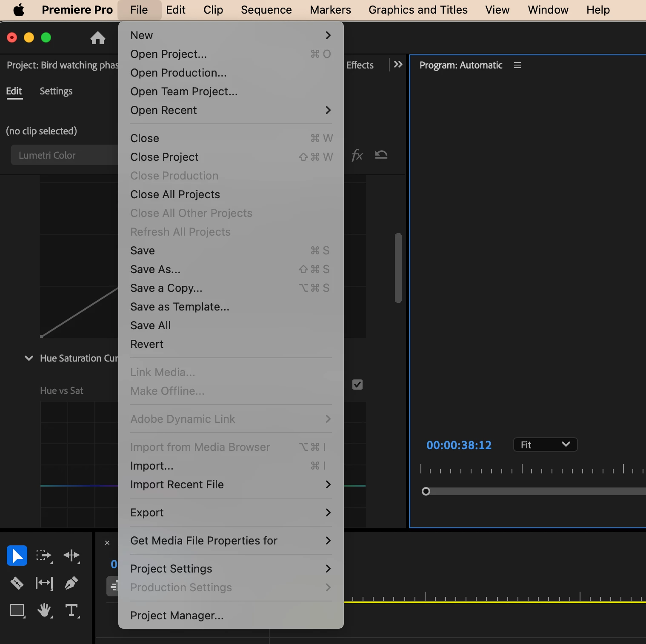Image resolution: width=646 pixels, height=644 pixels.
Task: Choose Save As... menu item
Action: [231, 269]
